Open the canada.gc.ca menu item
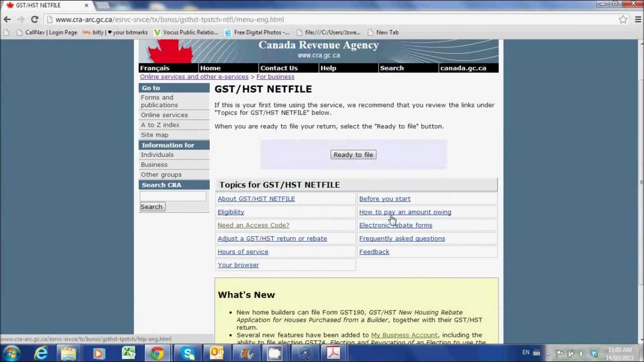Viewport: 644px width, 362px height. (x=463, y=68)
